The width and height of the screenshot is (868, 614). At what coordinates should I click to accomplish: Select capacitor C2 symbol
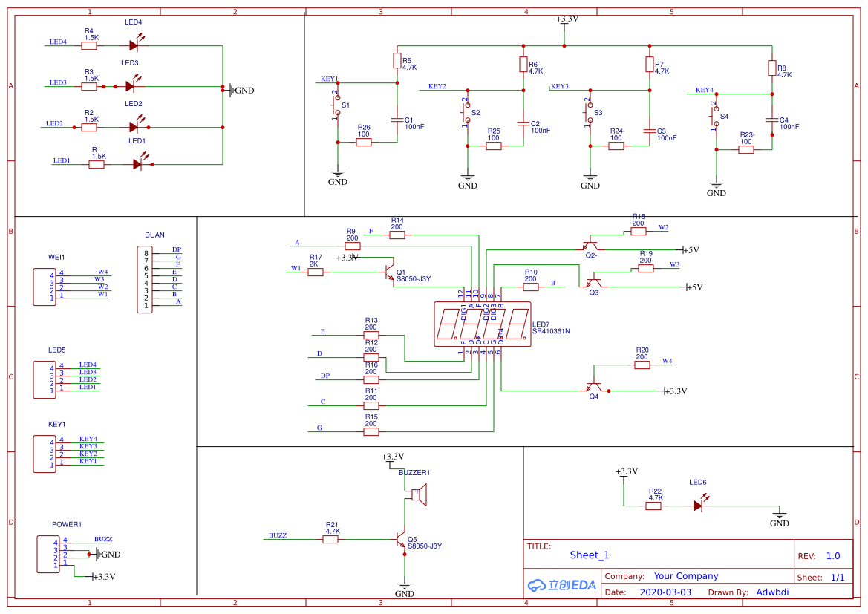(523, 124)
